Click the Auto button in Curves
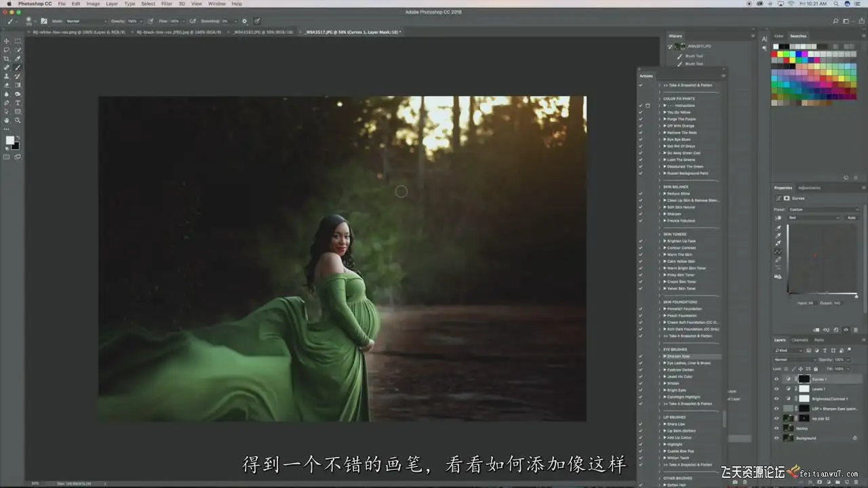 [x=852, y=218]
